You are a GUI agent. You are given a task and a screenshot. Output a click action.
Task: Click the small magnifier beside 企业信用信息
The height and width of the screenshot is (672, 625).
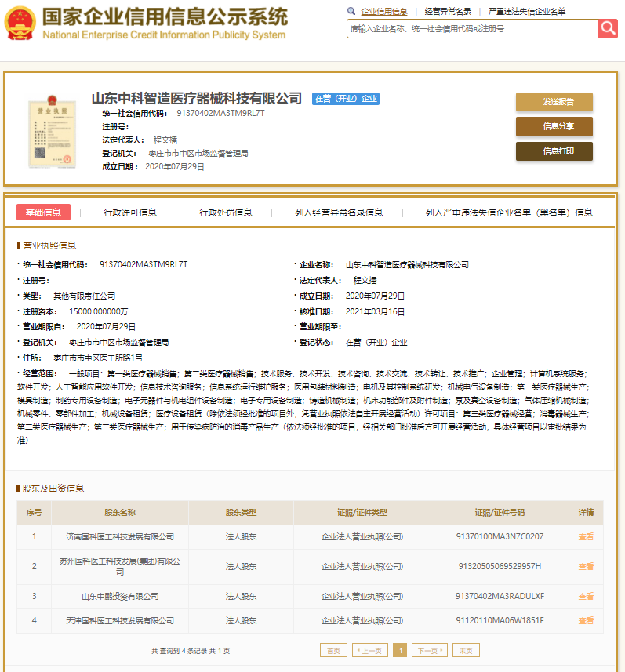351,11
